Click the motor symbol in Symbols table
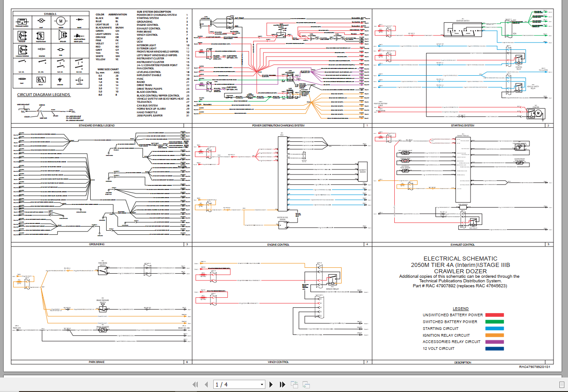This screenshot has height=392, width=568. click(x=60, y=21)
